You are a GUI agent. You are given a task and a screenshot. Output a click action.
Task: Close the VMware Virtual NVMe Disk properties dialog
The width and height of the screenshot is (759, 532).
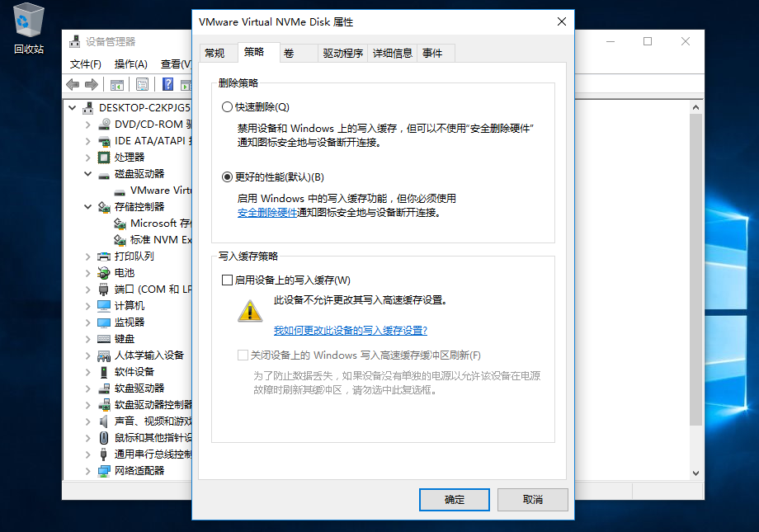[562, 21]
